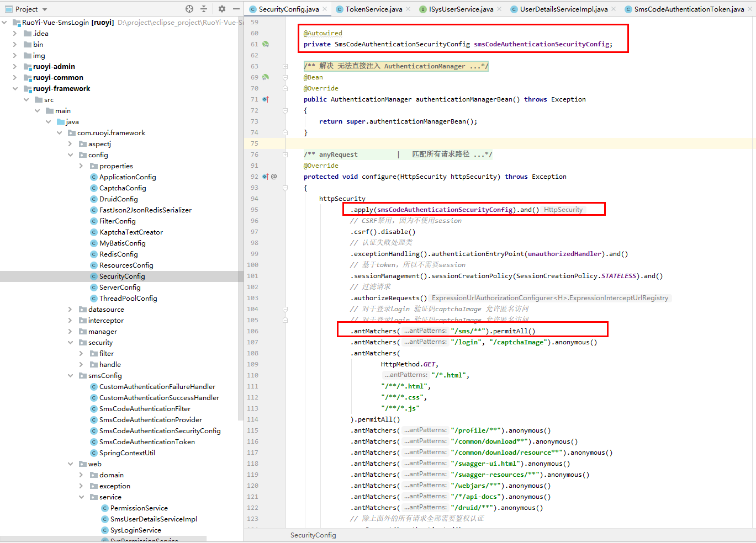Screen dimensions: 756x543
Task: Open SmsCodeAuthenticationProvider class
Action: click(151, 420)
